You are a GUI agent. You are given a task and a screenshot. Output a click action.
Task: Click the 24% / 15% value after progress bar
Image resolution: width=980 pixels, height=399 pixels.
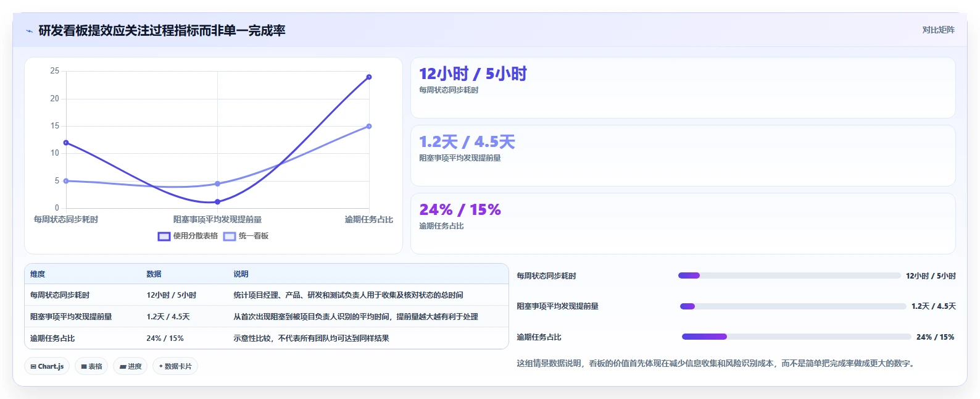coord(936,337)
